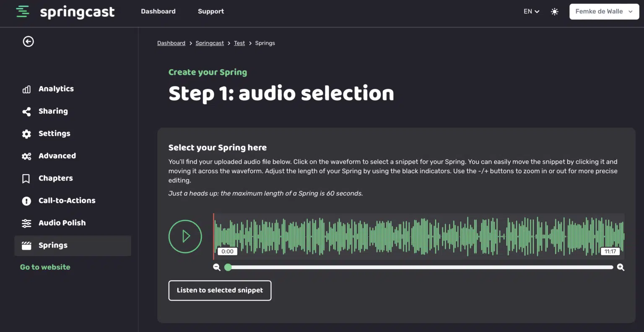Click the 0:00 start time label
644x332 pixels.
tap(227, 251)
